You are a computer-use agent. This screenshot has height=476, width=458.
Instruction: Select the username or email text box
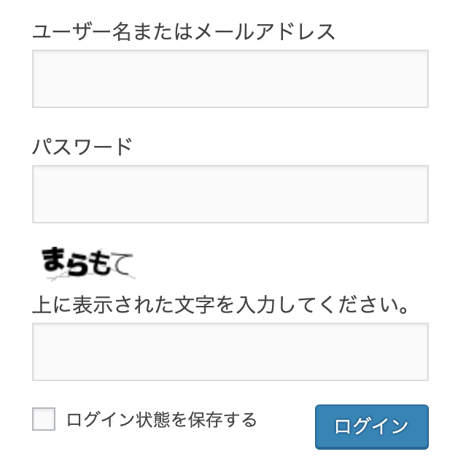point(230,79)
